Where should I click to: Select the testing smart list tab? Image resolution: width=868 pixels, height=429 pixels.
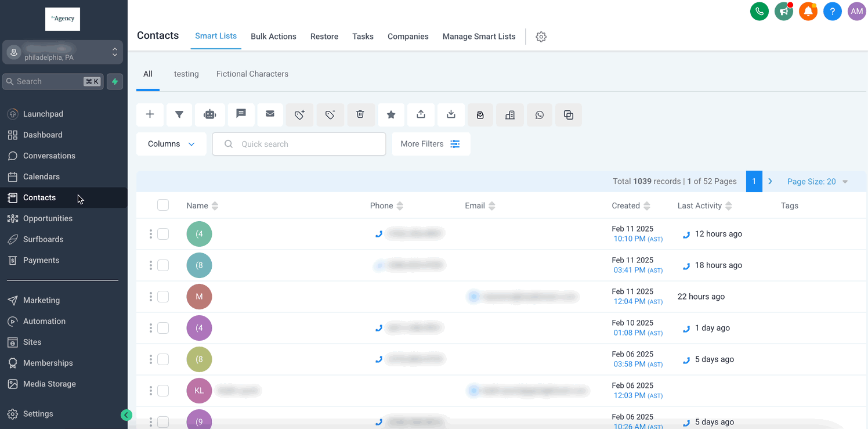(x=186, y=74)
